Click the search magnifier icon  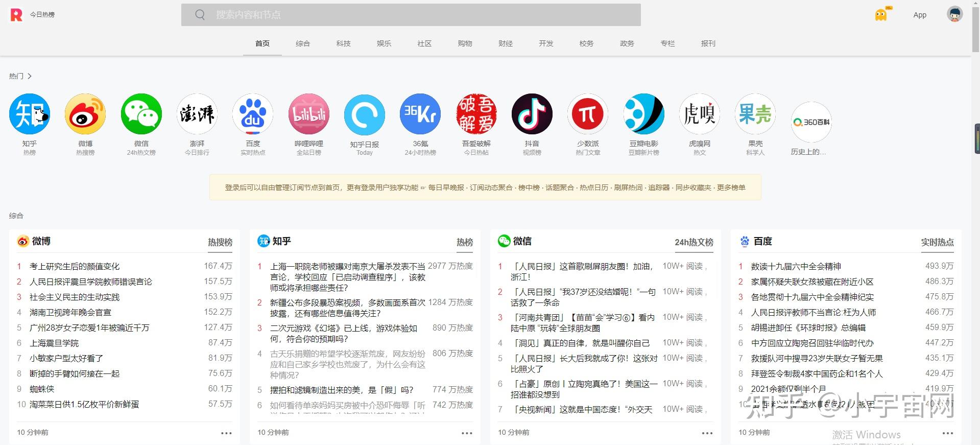200,15
